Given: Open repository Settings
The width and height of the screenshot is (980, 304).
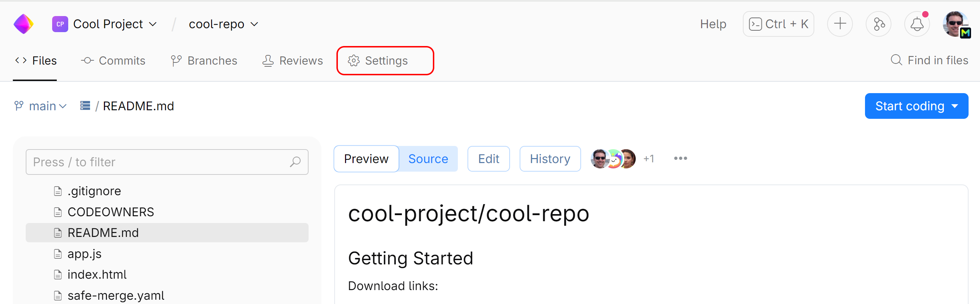Looking at the screenshot, I should point(386,60).
